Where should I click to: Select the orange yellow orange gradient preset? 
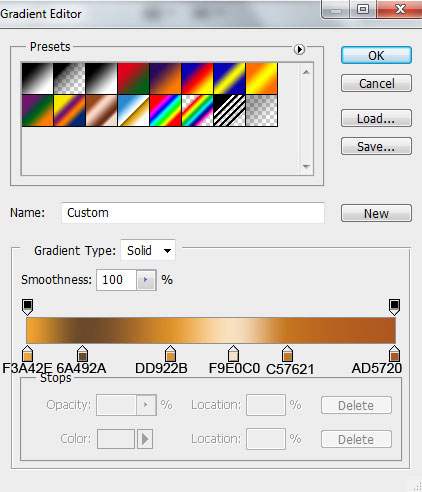pos(262,79)
